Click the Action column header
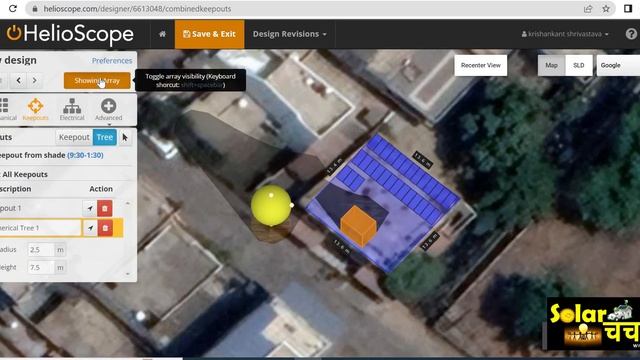Image resolution: width=640 pixels, height=360 pixels. pyautogui.click(x=101, y=189)
